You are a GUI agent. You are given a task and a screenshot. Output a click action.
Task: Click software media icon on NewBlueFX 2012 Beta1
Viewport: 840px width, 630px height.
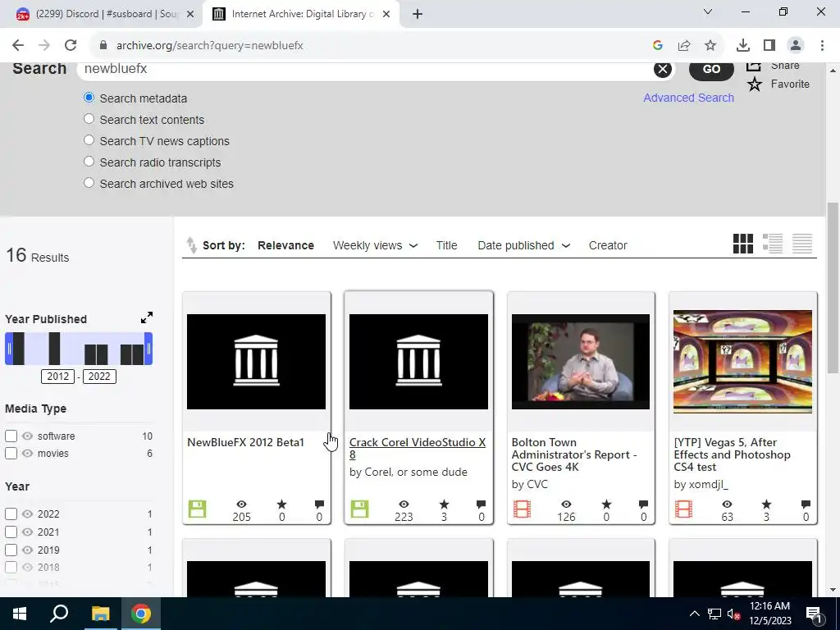coord(197,509)
